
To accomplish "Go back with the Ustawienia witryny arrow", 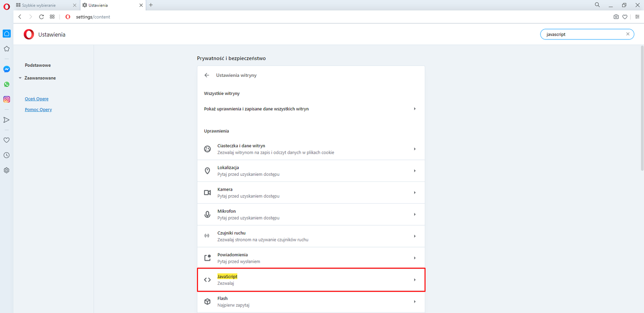I will pos(207,75).
